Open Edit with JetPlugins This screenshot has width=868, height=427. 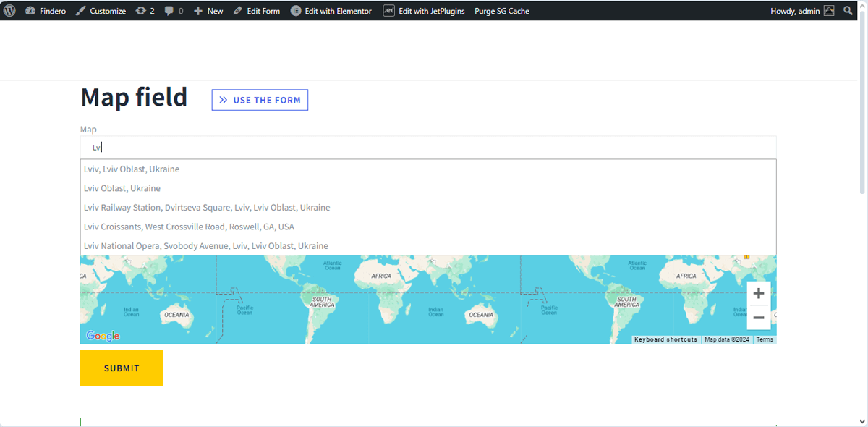coord(424,11)
